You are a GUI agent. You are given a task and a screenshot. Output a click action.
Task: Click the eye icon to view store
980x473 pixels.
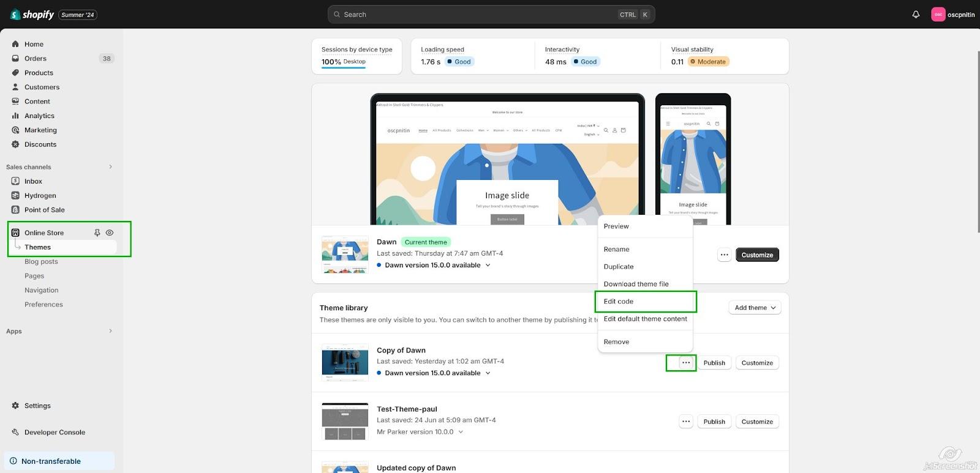110,233
